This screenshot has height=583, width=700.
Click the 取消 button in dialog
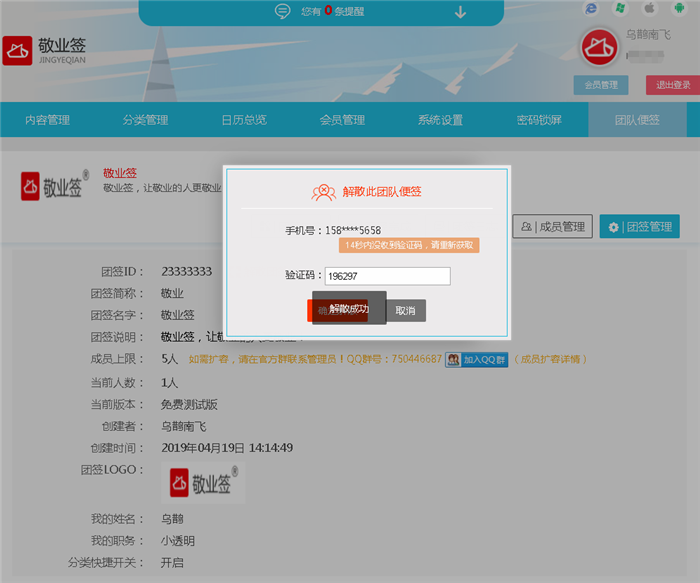click(x=405, y=310)
